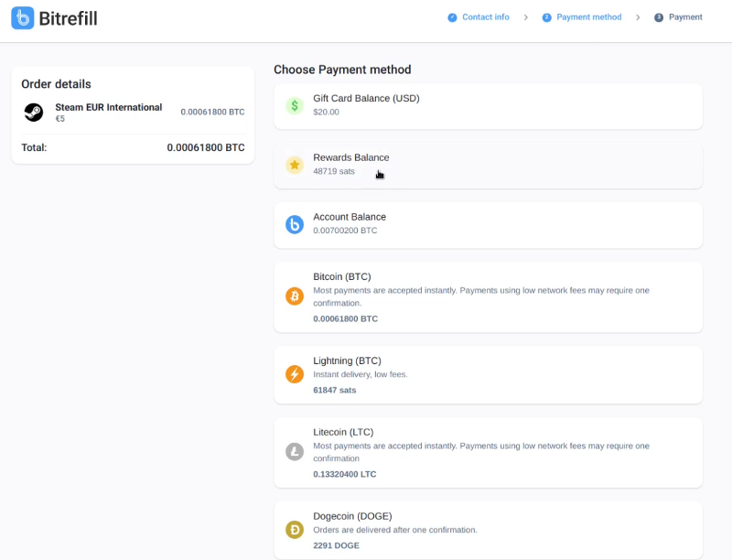Select Account Balance 0.00700200 BTC option
Screen dimensions: 732x560
tap(489, 225)
